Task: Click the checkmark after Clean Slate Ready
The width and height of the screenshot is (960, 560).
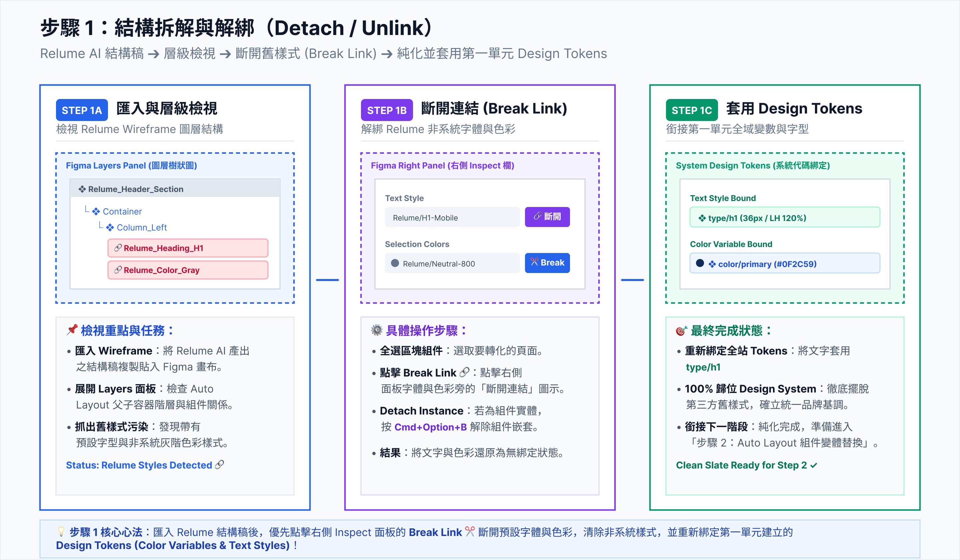Action: [x=814, y=465]
